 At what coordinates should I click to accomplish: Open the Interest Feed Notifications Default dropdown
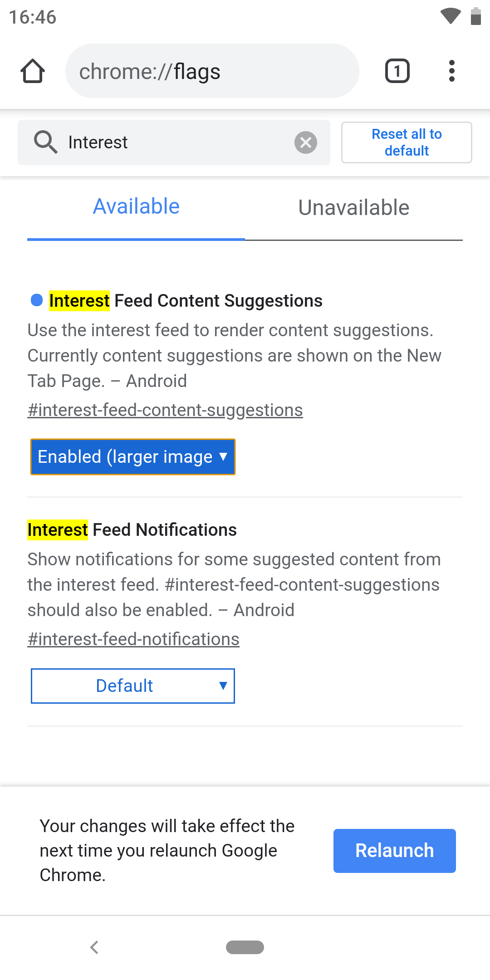coord(133,686)
